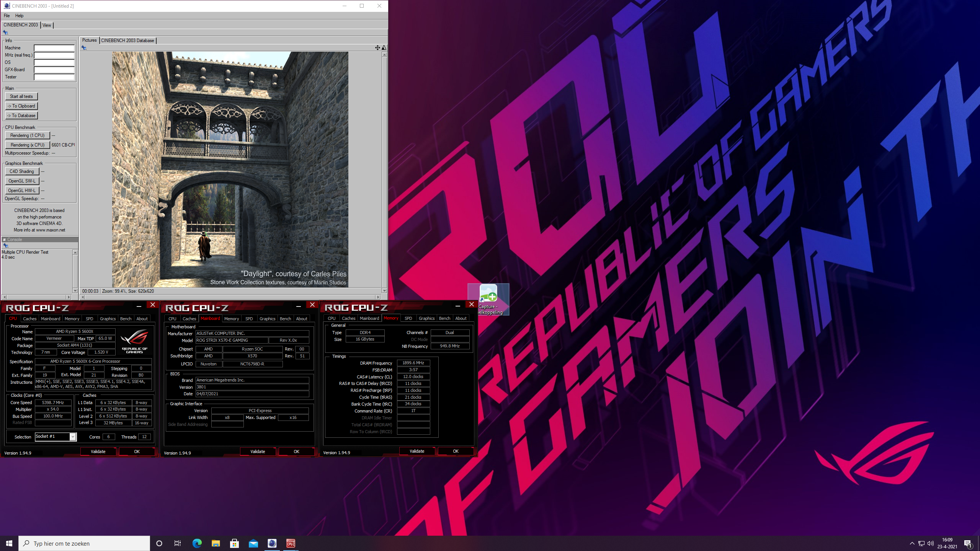Run Rendering (1 CPU) benchmark
The height and width of the screenshot is (551, 980).
tap(28, 135)
